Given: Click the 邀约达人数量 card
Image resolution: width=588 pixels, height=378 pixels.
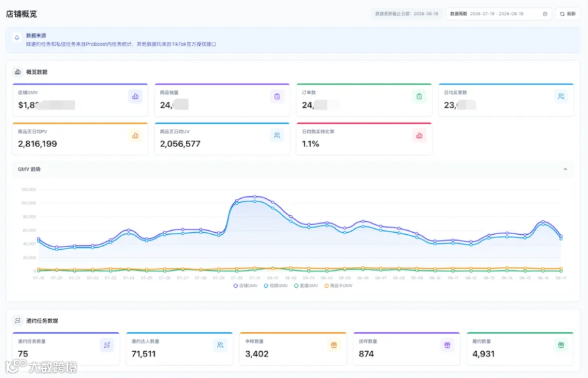Looking at the screenshot, I should (x=179, y=349).
